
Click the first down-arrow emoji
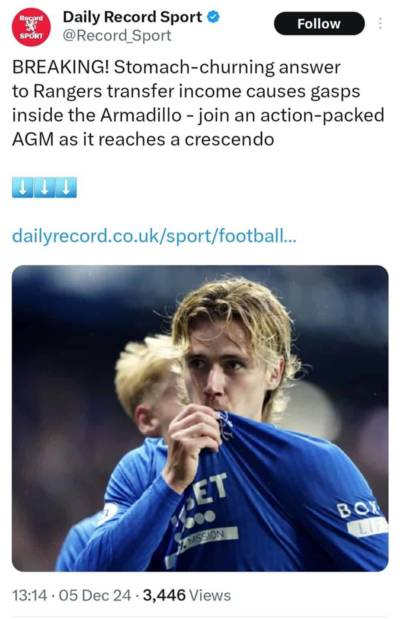(23, 188)
